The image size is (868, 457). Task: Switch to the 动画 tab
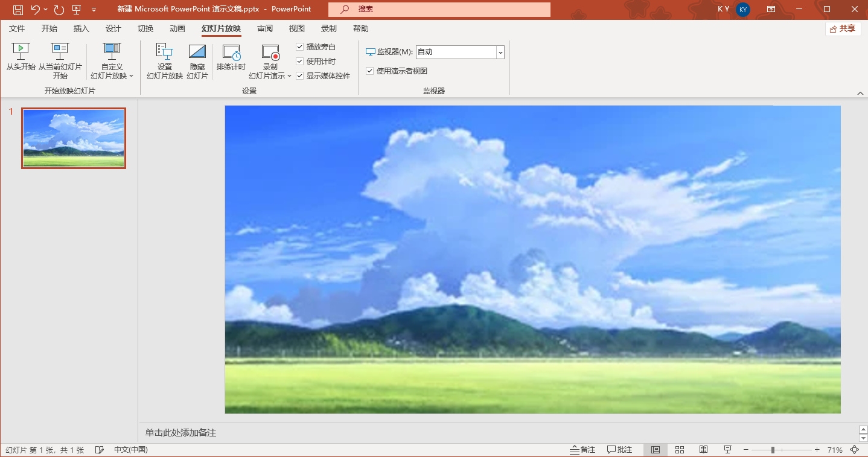click(x=177, y=28)
